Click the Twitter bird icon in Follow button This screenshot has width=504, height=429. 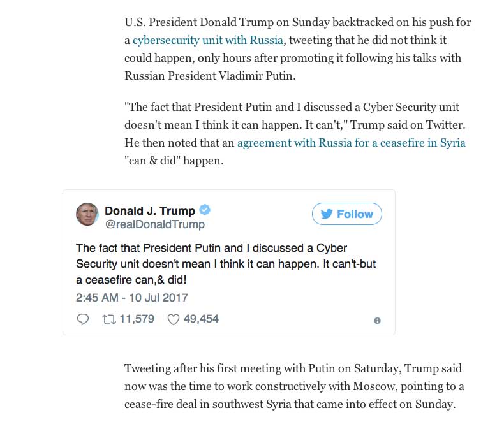point(327,214)
